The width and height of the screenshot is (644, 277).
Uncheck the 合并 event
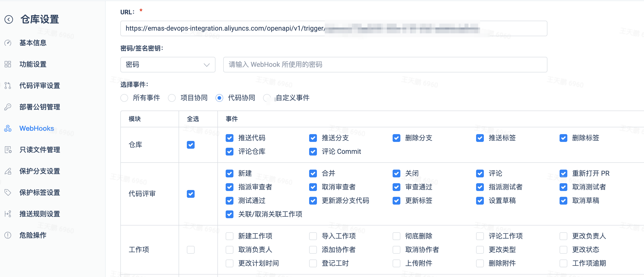313,173
